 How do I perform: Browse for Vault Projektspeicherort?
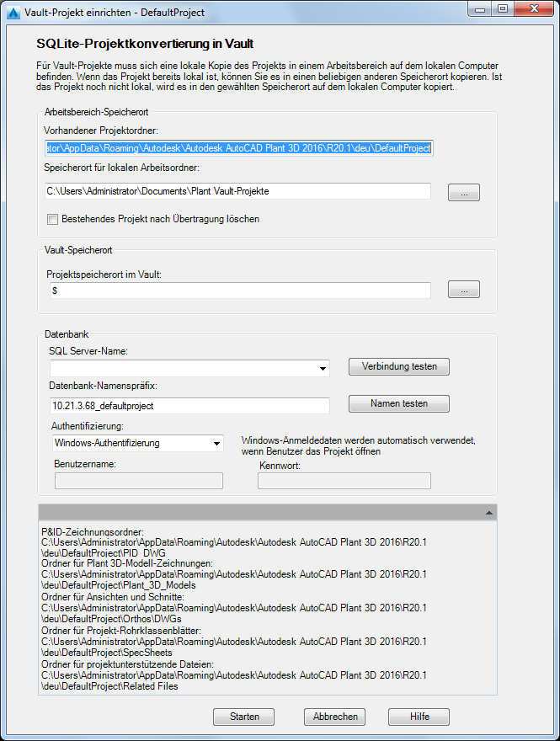tap(464, 289)
